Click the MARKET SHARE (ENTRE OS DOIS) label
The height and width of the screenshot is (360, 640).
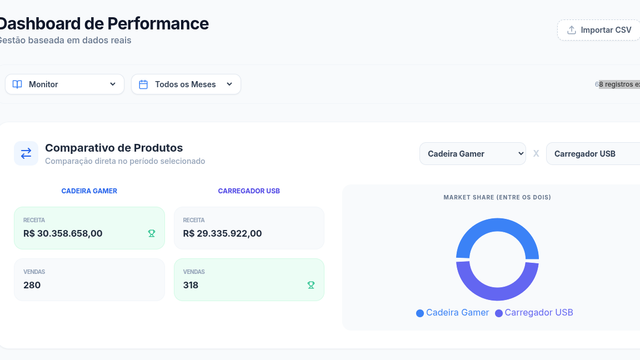(497, 197)
